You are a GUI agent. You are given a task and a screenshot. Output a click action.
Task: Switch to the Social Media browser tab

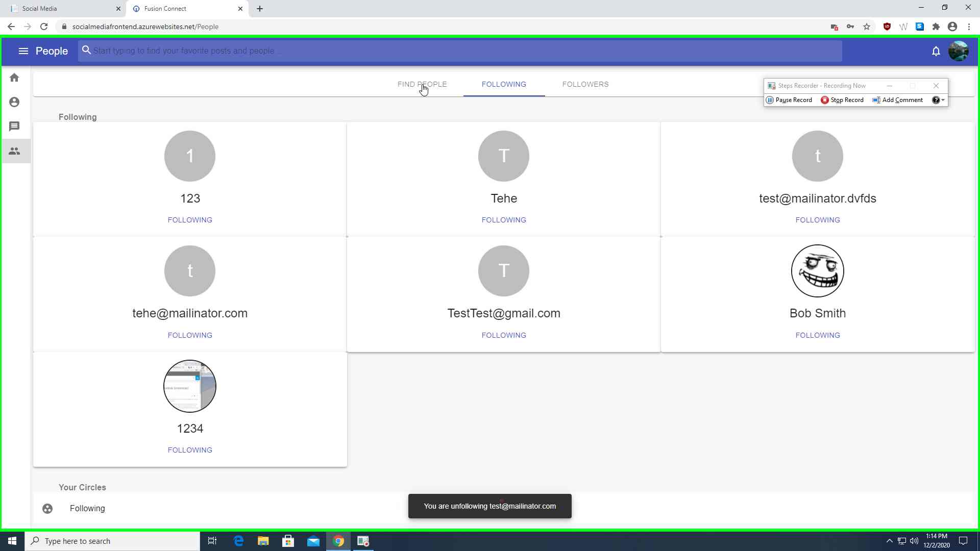[x=64, y=9]
